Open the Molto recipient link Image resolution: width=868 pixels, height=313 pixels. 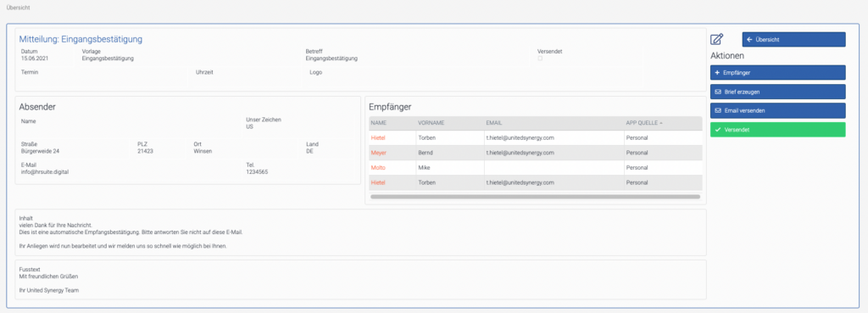click(378, 167)
